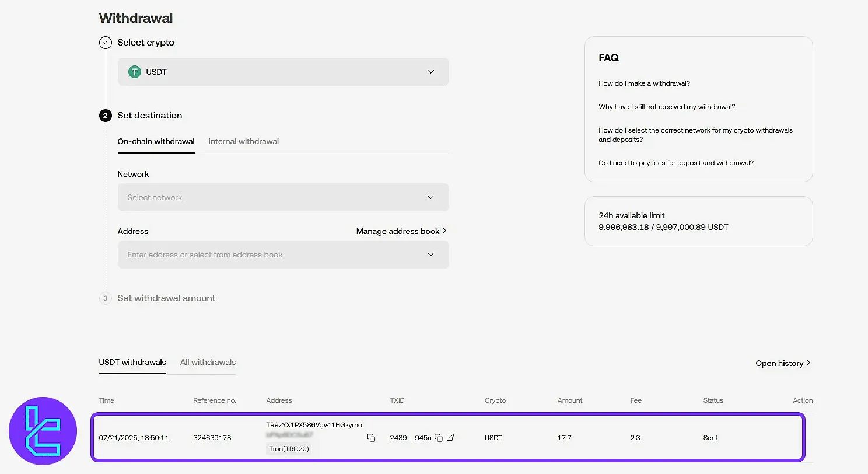Select the On-chain withdrawal tab
Viewport: 868px width, 474px height.
click(x=156, y=141)
